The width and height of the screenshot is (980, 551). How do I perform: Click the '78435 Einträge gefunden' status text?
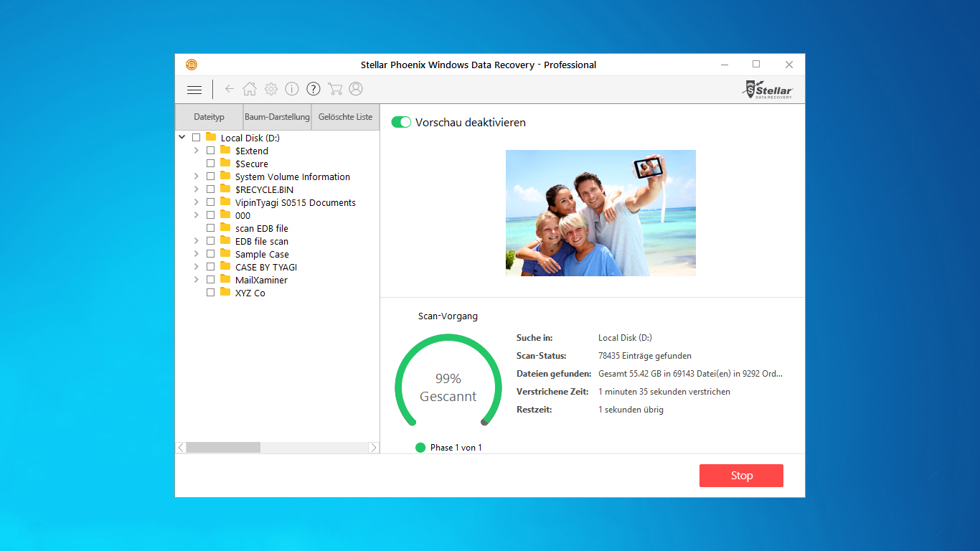[x=645, y=356]
